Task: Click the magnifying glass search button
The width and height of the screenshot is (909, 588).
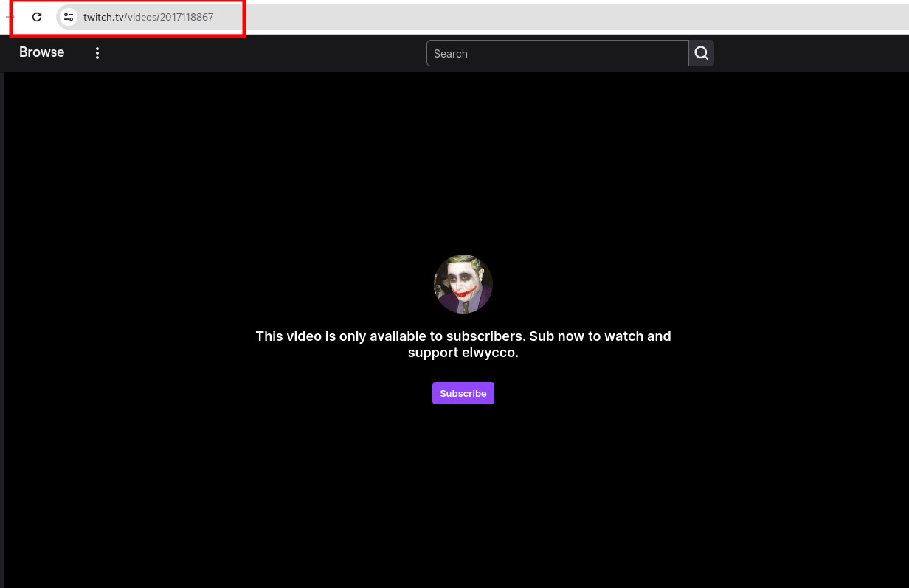Action: click(702, 53)
